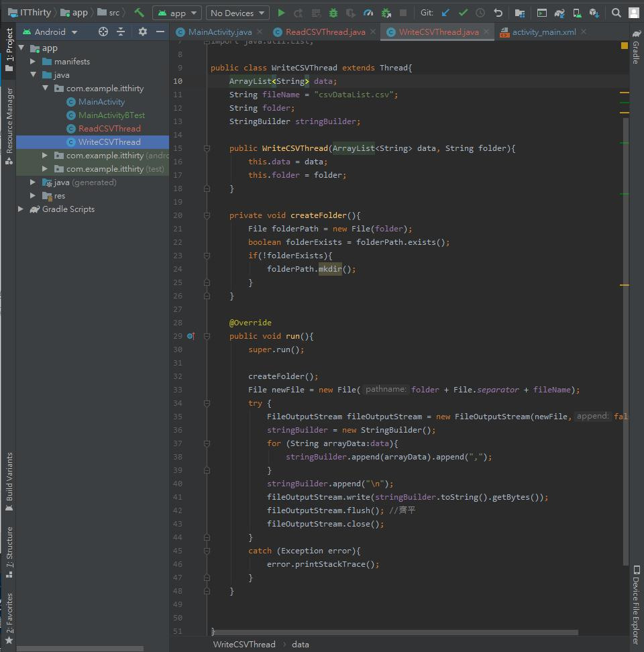Viewport: 644px width, 652px height.
Task: Click the project panel settings gear
Action: tap(142, 32)
